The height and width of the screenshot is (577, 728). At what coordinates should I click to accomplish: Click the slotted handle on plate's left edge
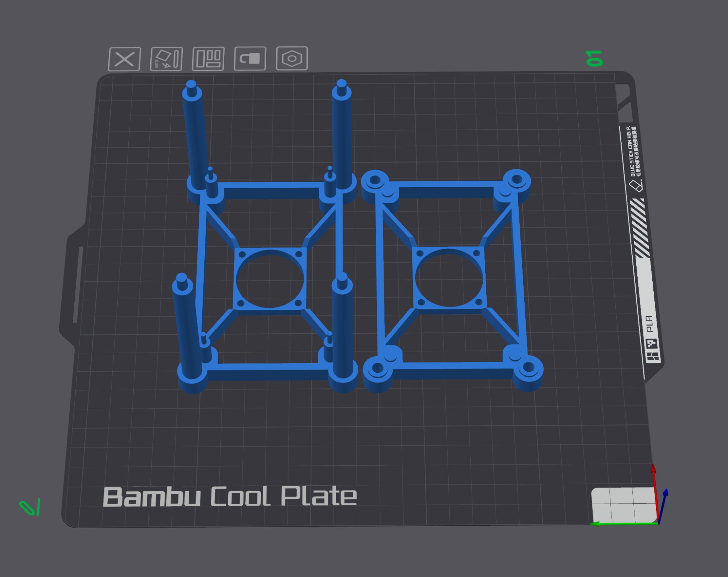pos(78,284)
